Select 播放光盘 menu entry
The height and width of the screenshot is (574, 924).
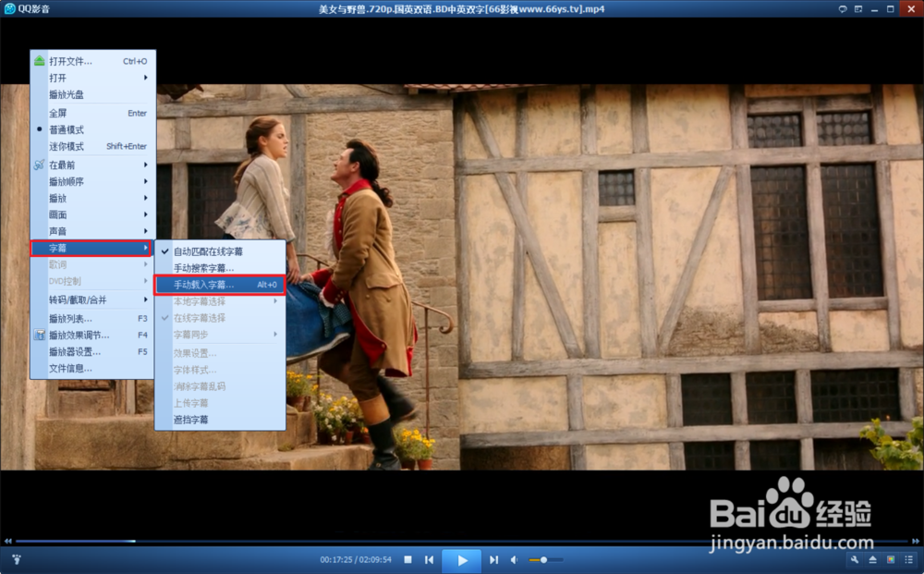click(x=92, y=94)
